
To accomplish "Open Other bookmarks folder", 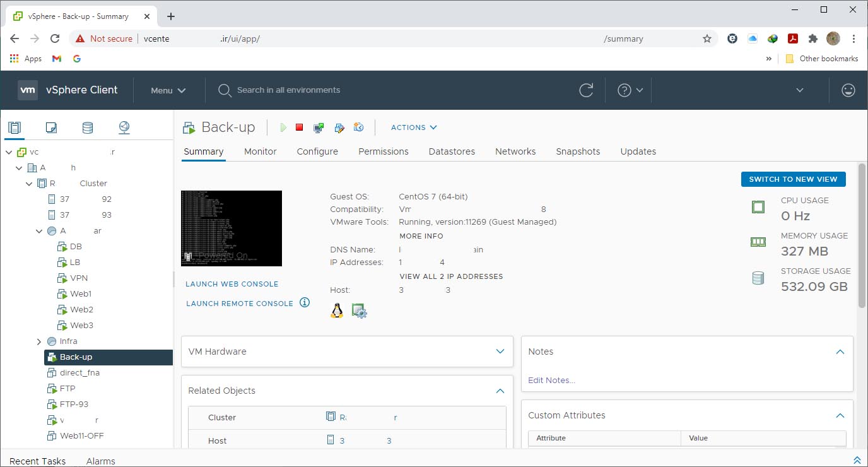I will 822,59.
